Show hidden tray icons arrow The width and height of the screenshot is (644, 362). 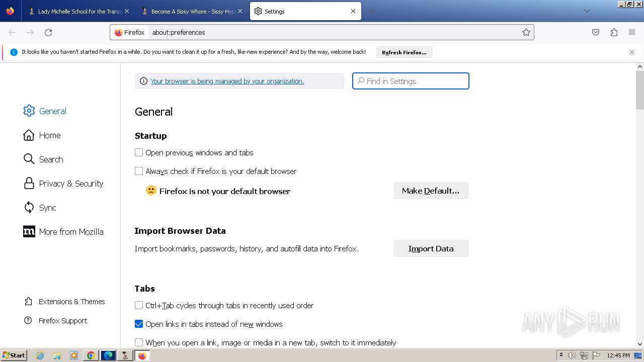[561, 355]
